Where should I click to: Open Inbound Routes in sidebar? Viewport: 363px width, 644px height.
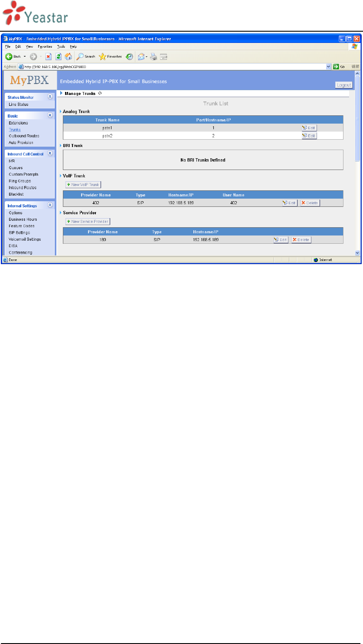coord(23,188)
